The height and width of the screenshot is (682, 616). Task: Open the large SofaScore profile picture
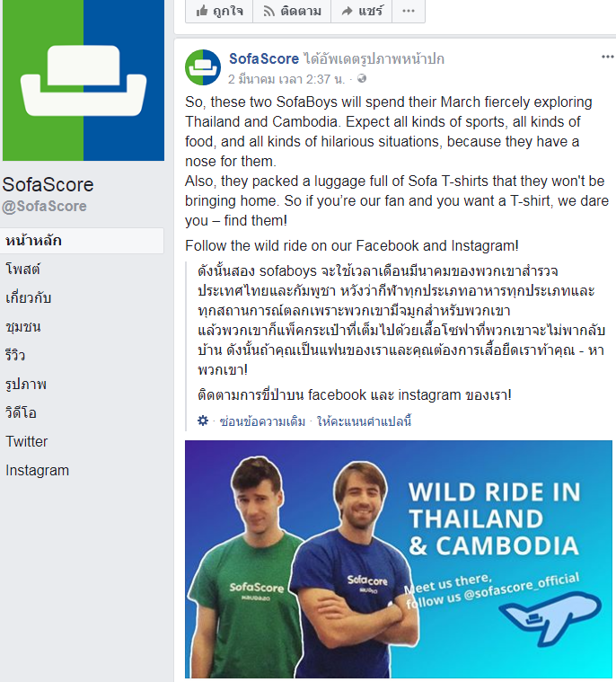[84, 80]
